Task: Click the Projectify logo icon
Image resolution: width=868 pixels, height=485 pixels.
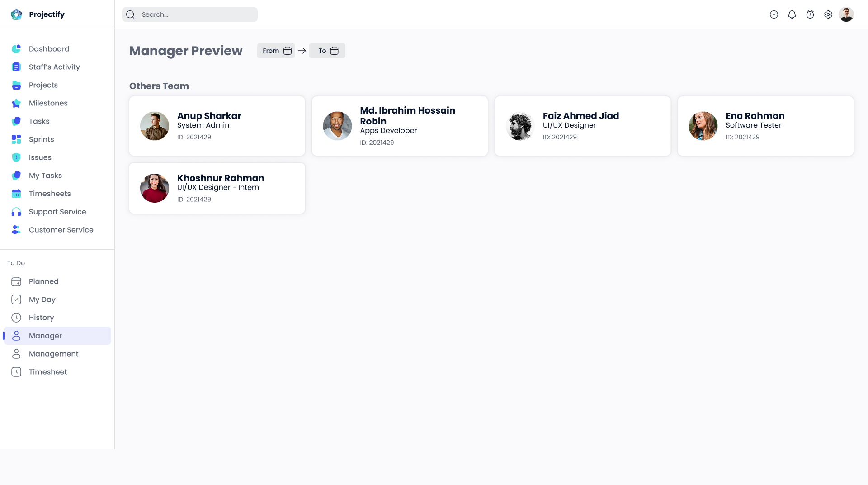Action: click(16, 14)
